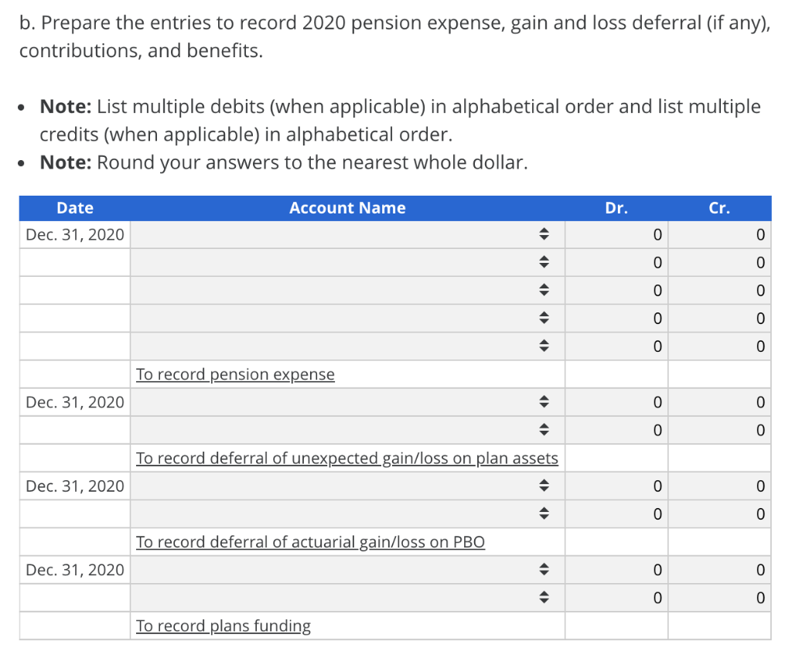792x672 pixels.
Task: Expand the third account selector under pension expense
Action: [x=544, y=290]
